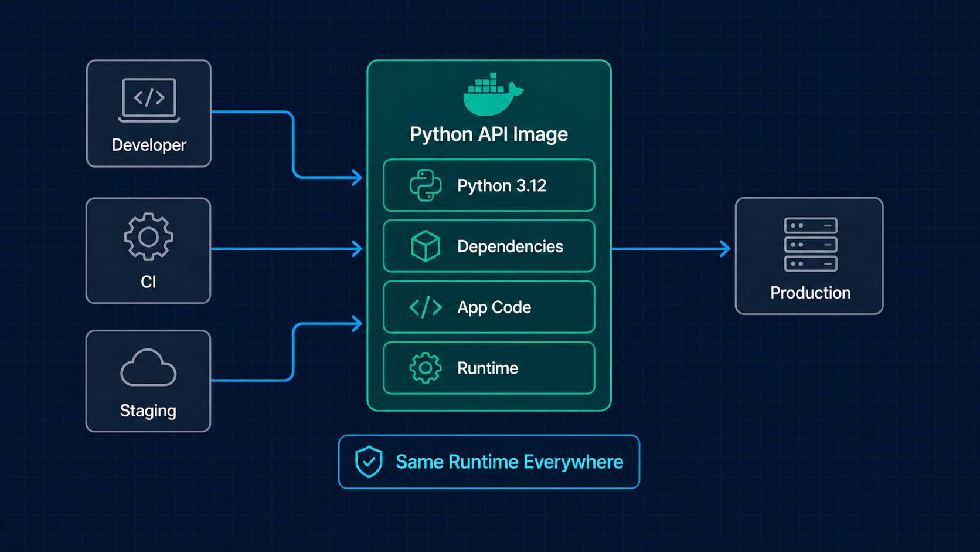Screen dimensions: 980x552
Task: Select the Python 3.12 layer box
Action: point(489,185)
